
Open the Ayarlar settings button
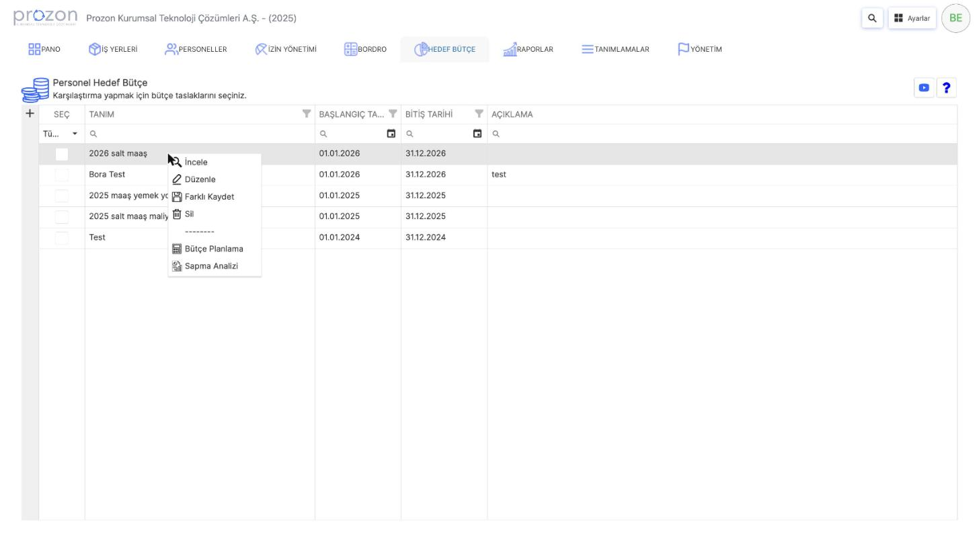(912, 18)
